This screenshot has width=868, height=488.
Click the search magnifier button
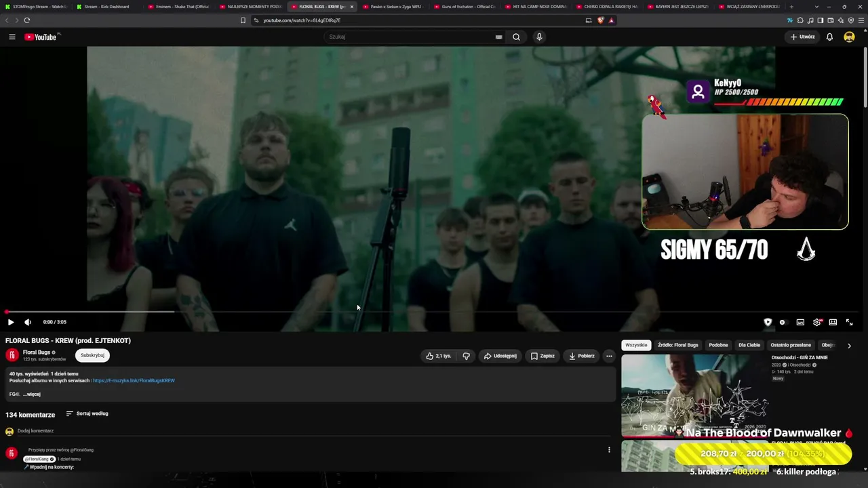tap(516, 37)
